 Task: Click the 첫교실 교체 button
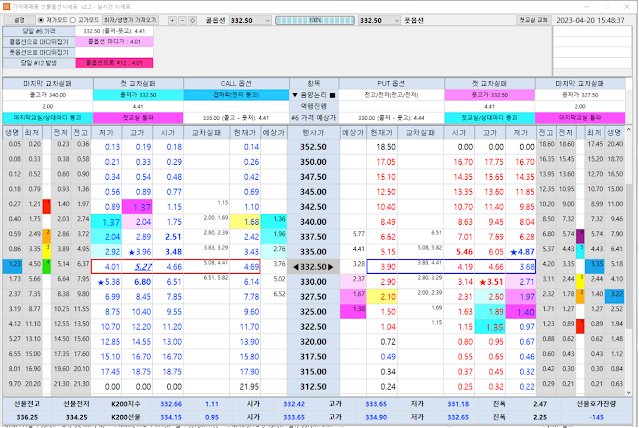point(533,20)
